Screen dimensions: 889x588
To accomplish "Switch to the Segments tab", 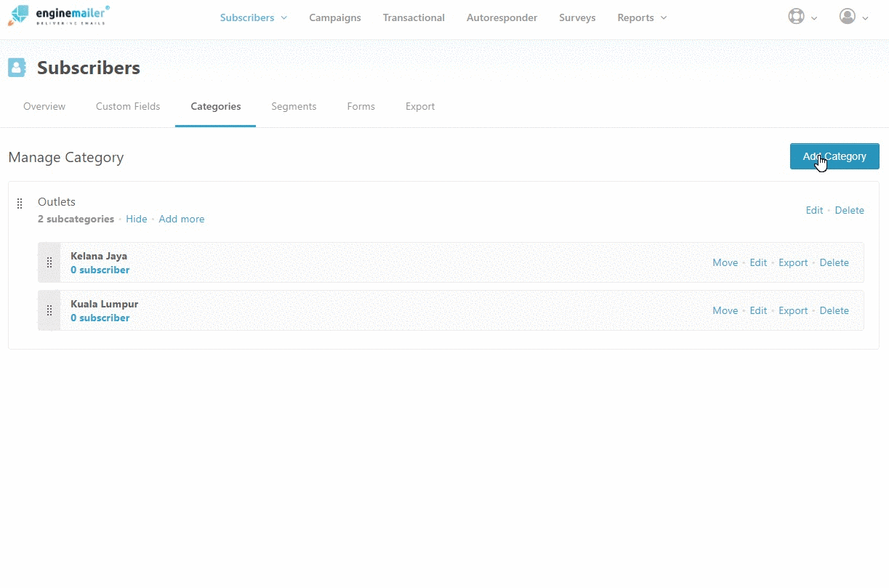I will tap(294, 106).
